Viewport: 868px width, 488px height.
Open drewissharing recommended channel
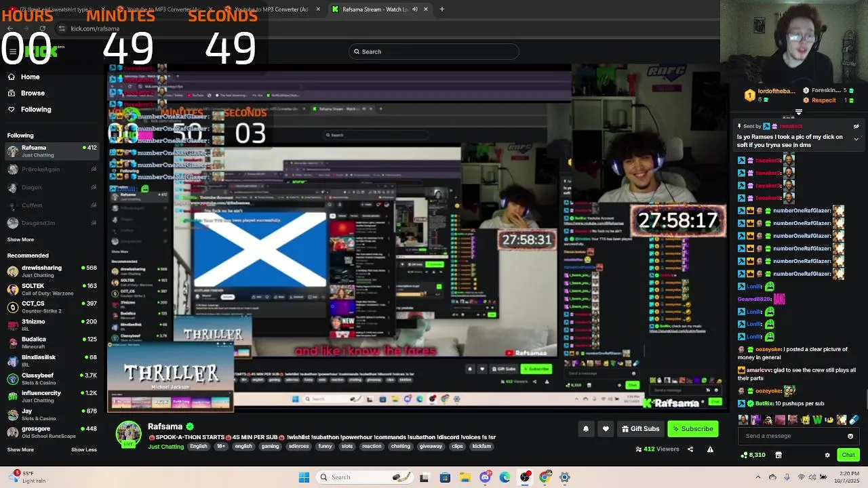pyautogui.click(x=51, y=271)
